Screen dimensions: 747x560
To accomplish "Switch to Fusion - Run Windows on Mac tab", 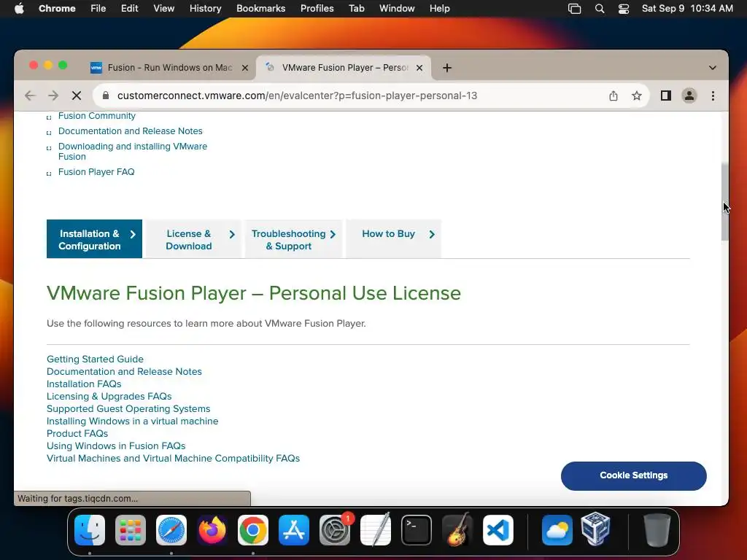I will tap(169, 68).
